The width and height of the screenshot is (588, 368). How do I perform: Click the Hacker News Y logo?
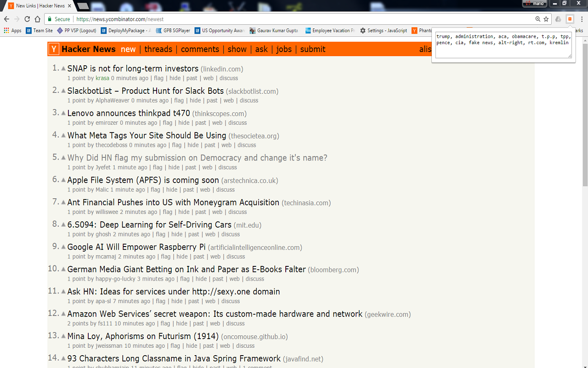[x=54, y=49]
